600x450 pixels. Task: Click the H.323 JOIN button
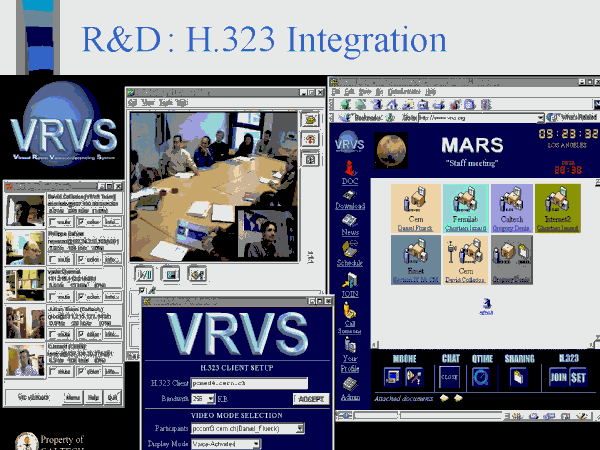click(558, 378)
